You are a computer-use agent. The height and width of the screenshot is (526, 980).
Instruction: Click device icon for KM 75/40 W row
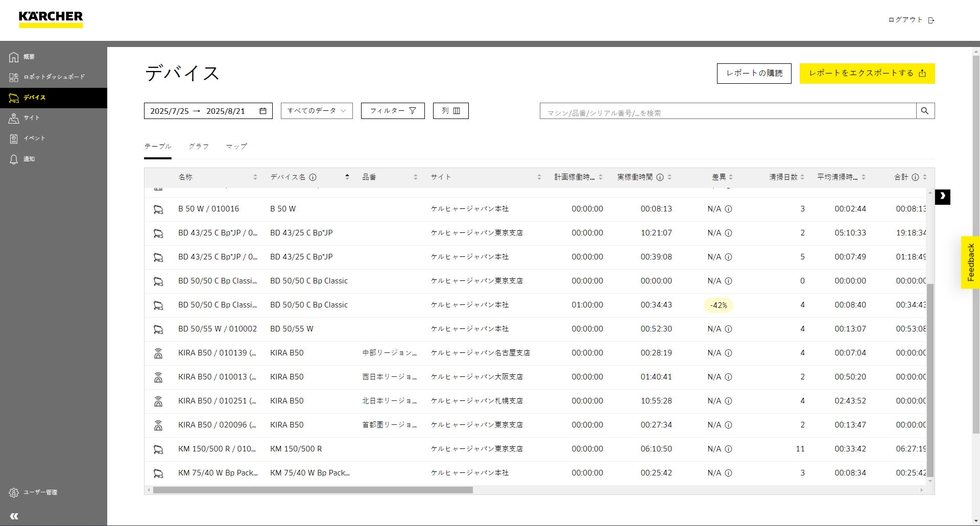point(158,473)
